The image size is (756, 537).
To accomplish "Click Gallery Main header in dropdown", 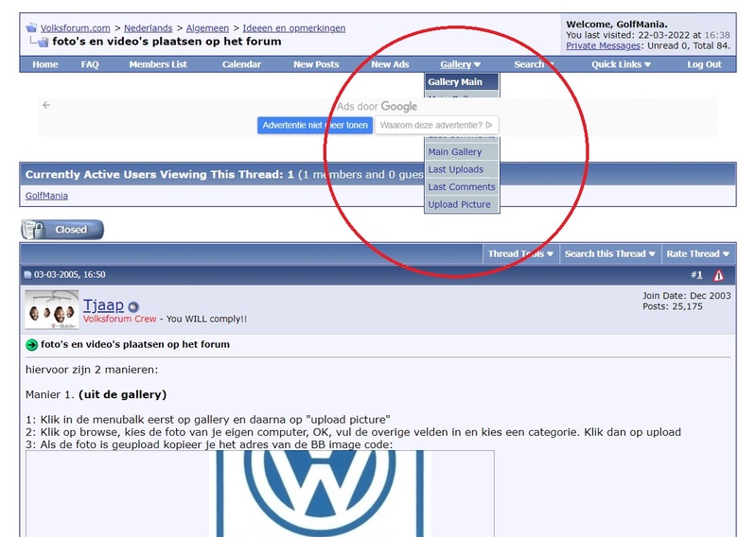I will click(462, 82).
